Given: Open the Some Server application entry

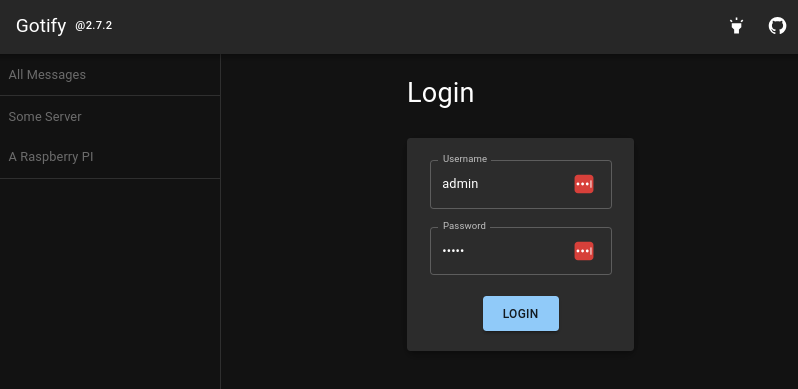Looking at the screenshot, I should coord(110,117).
